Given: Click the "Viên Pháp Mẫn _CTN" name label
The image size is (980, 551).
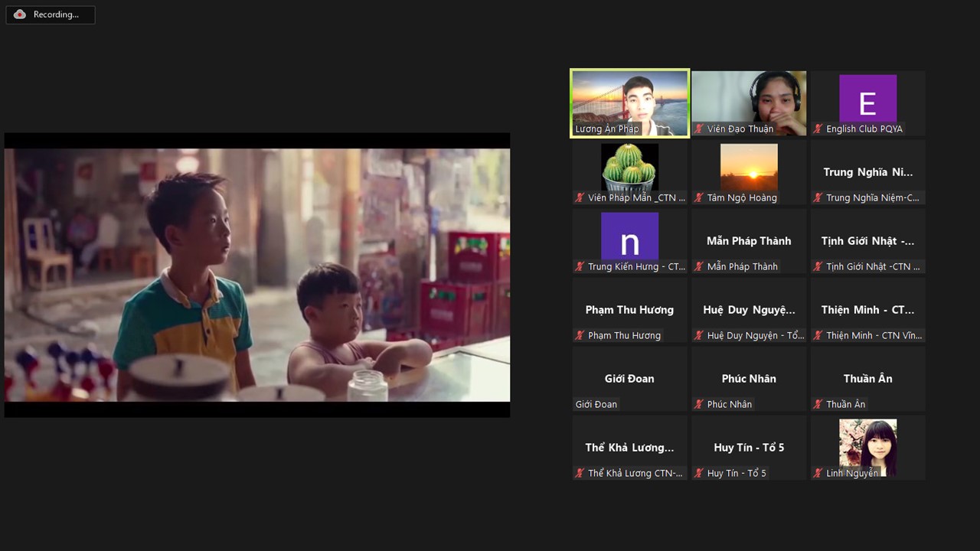Looking at the screenshot, I should click(x=637, y=198).
